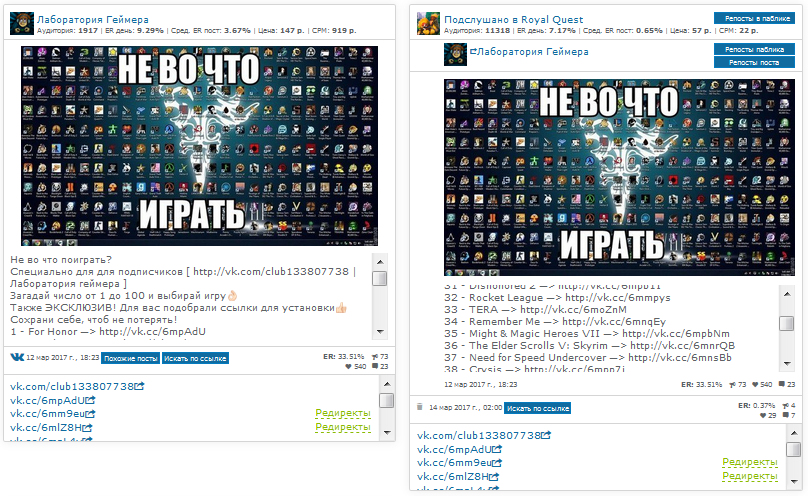Expand Редиректы next to vk.cc/6mm9eu in left list

point(343,413)
